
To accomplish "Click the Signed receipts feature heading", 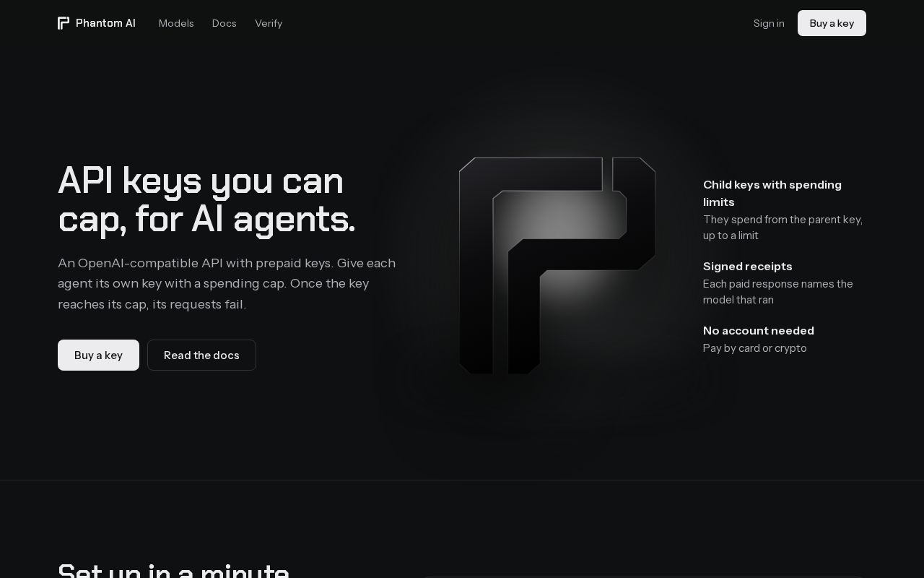I will point(748,266).
